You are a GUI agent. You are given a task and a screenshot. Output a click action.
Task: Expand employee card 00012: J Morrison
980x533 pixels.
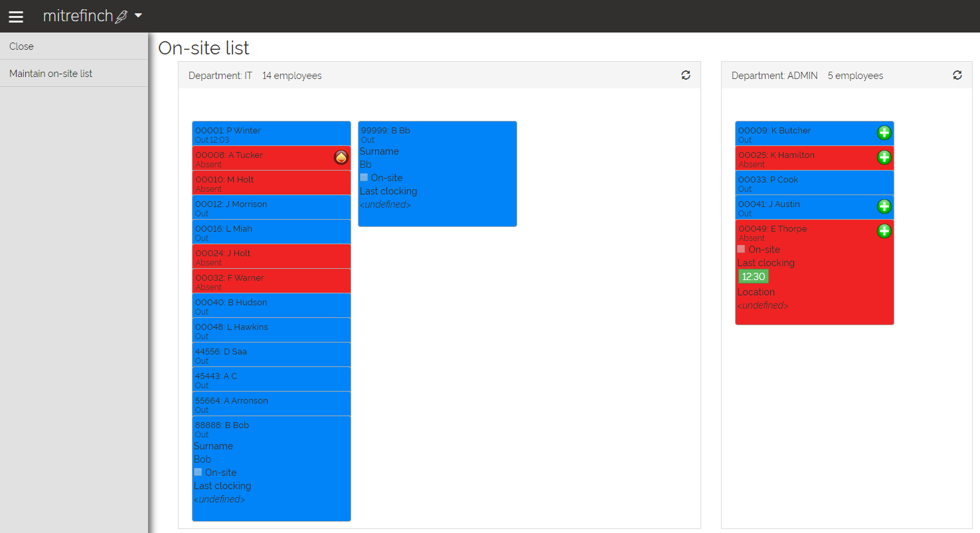coord(272,208)
